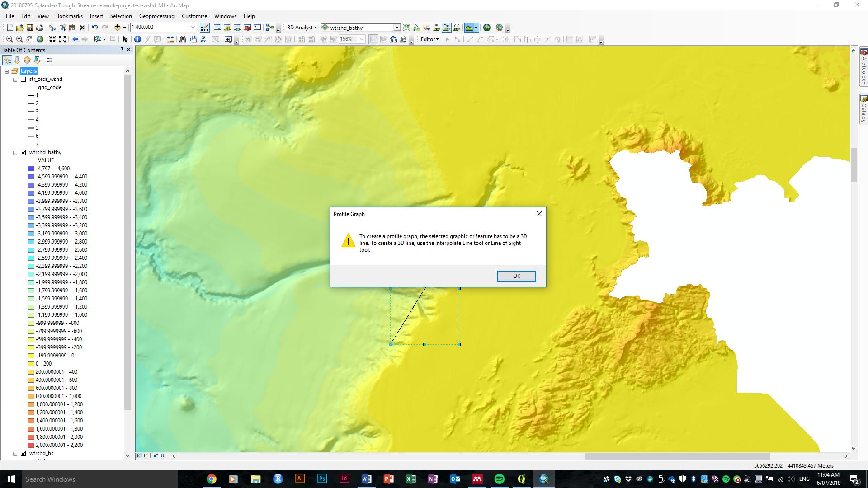Open a map document with Open icon
The image size is (868, 488).
click(x=20, y=28)
